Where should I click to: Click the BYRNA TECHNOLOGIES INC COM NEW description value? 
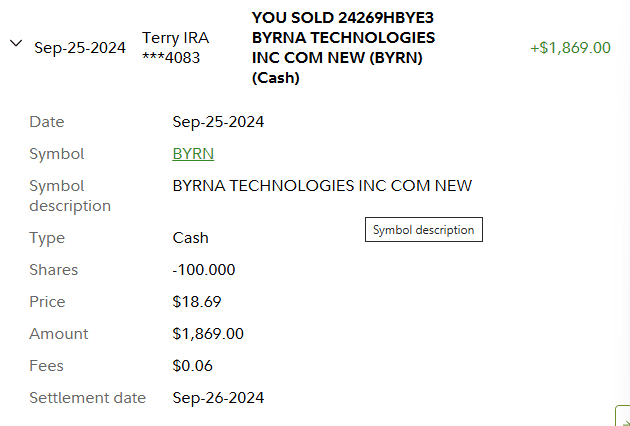(322, 186)
